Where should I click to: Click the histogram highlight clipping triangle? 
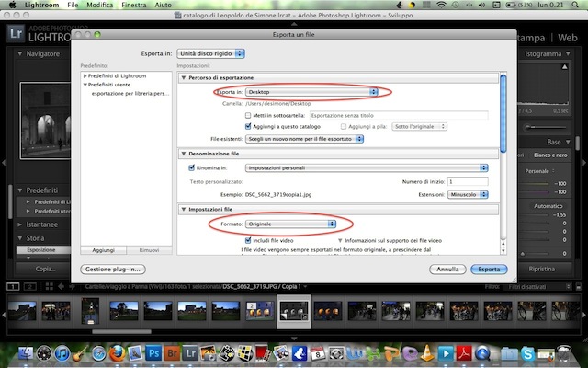pos(564,67)
